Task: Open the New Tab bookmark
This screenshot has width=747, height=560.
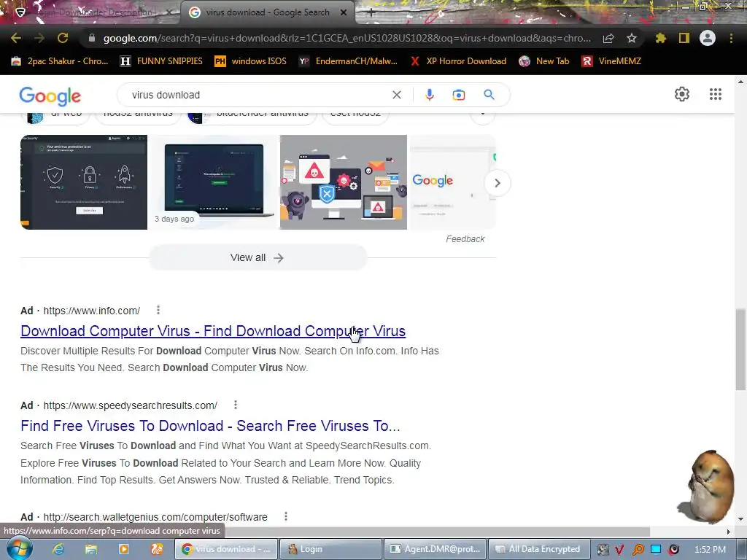Action: tap(544, 61)
